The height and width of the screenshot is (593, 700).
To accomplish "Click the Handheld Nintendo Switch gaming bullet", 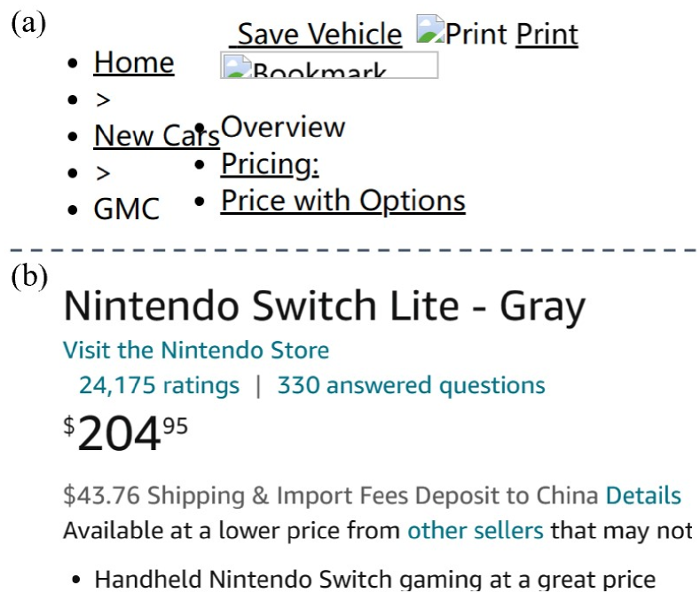I will [374, 580].
